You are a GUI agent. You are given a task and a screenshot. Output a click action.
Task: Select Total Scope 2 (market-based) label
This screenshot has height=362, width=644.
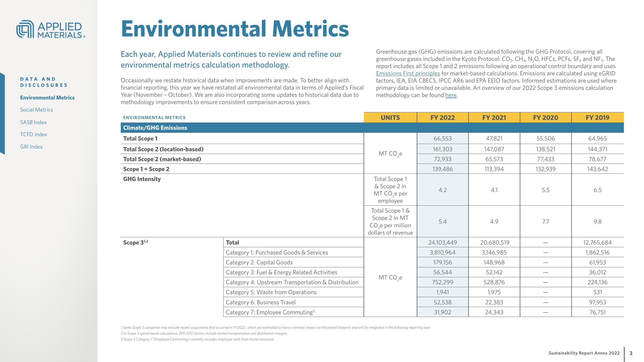pyautogui.click(x=162, y=159)
